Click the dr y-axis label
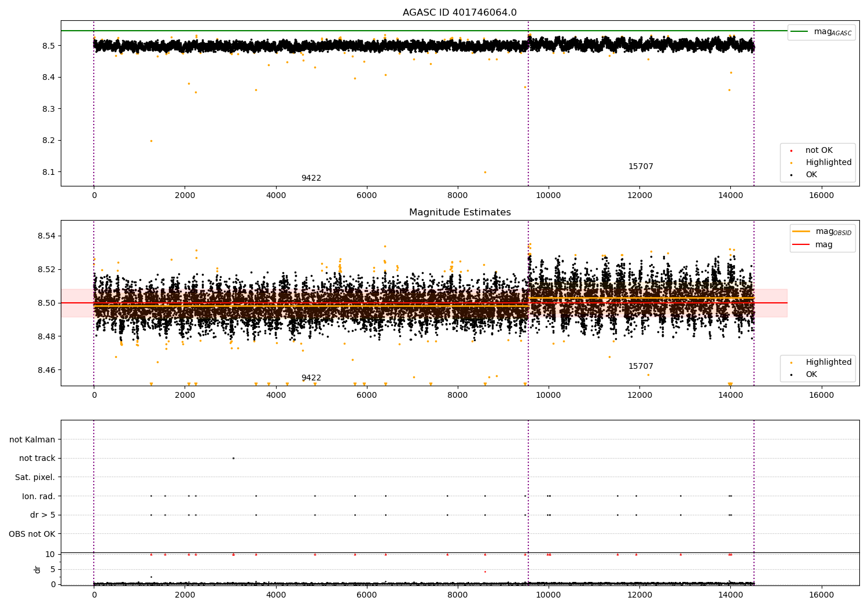Image resolution: width=868 pixels, height=608 pixels. (38, 569)
